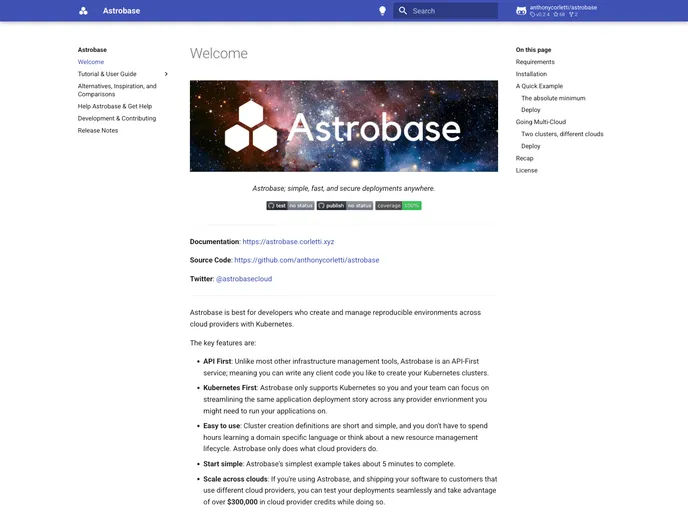Jump to A Quick Example section
Image resolution: width=688 pixels, height=512 pixels.
pos(539,86)
